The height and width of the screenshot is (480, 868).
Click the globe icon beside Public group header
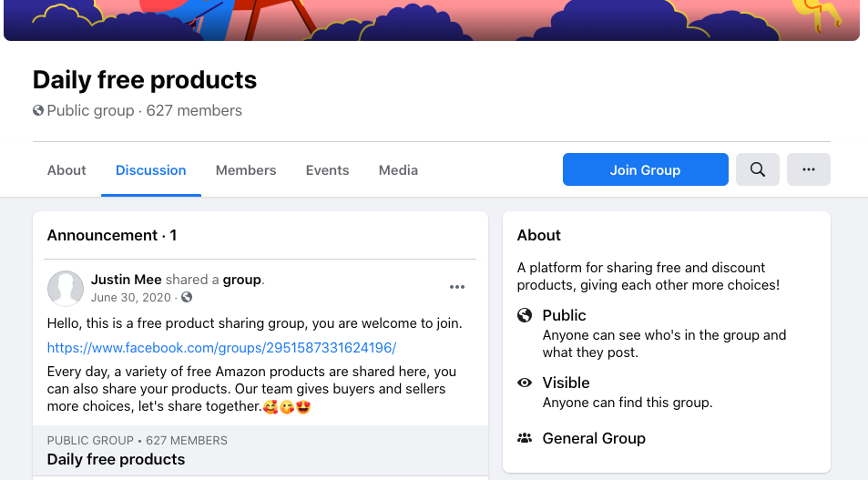[x=38, y=111]
